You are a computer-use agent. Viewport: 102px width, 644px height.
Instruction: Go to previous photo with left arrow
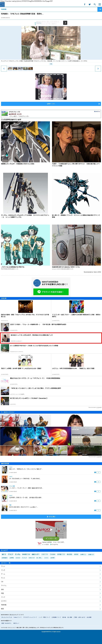click(4, 68)
